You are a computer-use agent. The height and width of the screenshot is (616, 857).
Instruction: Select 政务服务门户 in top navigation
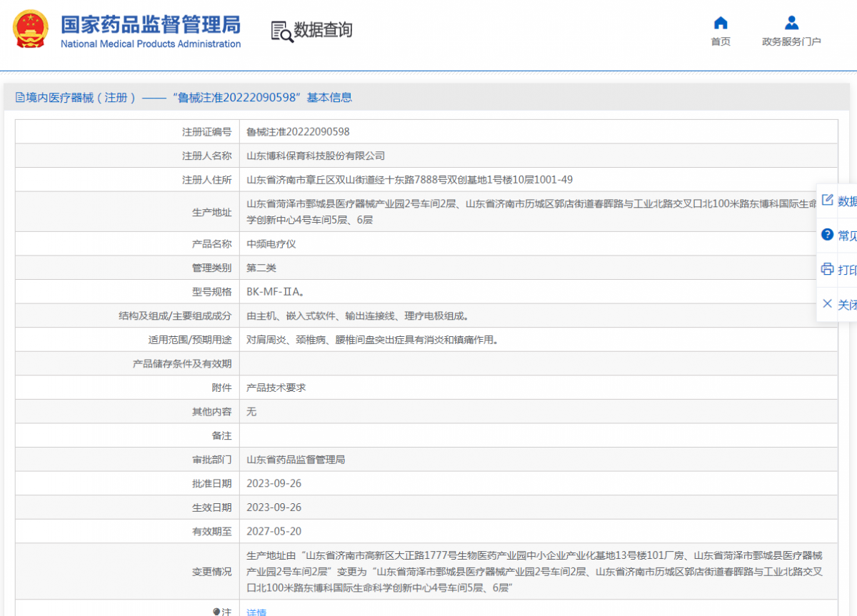[791, 41]
